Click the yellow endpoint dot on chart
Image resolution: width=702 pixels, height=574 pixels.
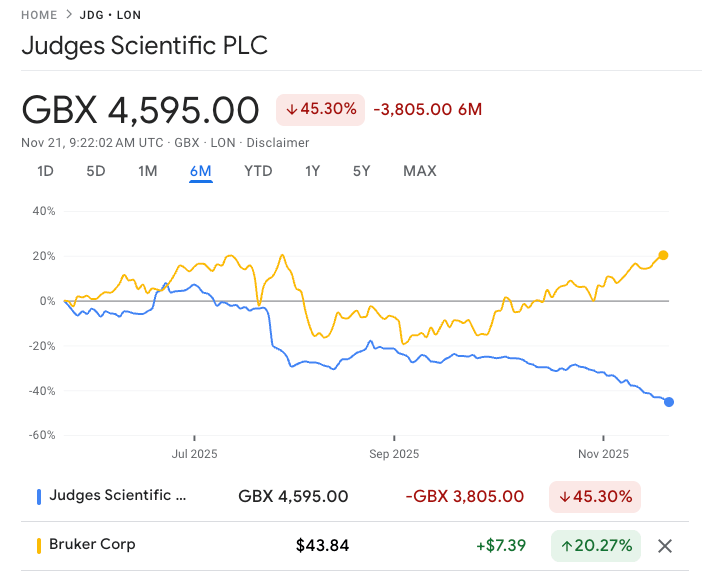click(x=663, y=255)
